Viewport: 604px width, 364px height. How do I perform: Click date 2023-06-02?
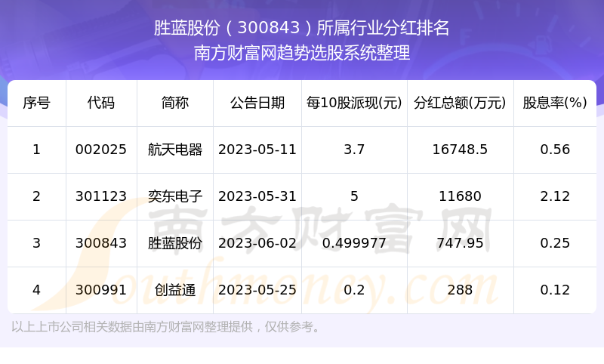pyautogui.click(x=257, y=243)
